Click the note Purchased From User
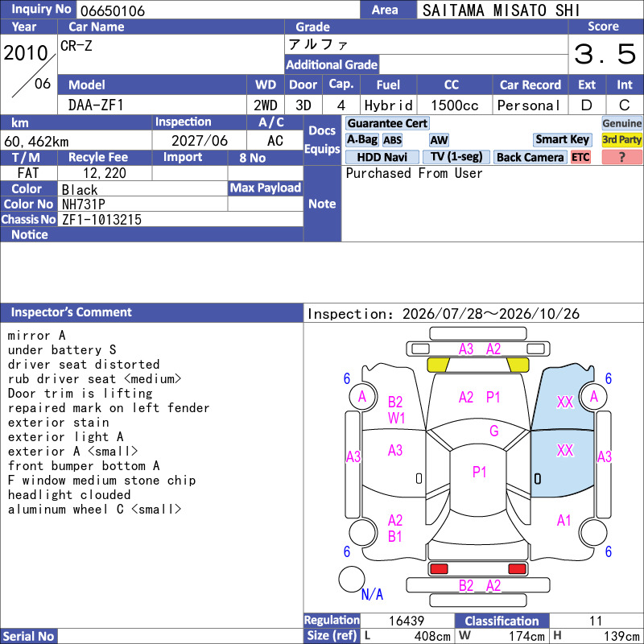Viewport: 644px width, 644px height. tap(414, 173)
